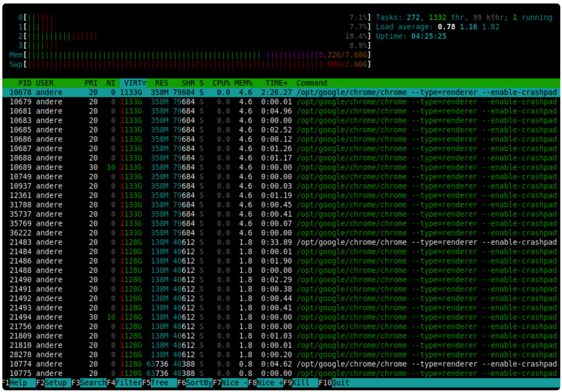Select process row with PID 21756

pyautogui.click(x=281, y=326)
